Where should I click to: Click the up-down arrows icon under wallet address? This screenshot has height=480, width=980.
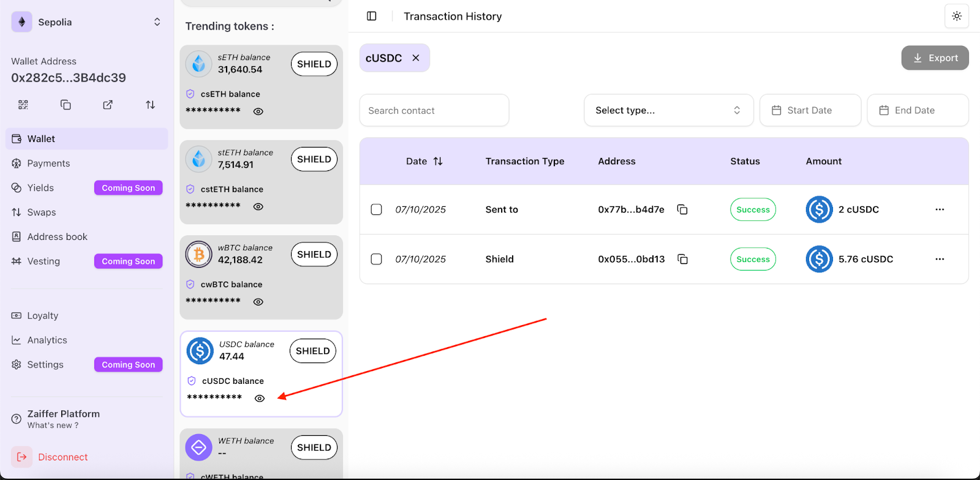click(150, 105)
